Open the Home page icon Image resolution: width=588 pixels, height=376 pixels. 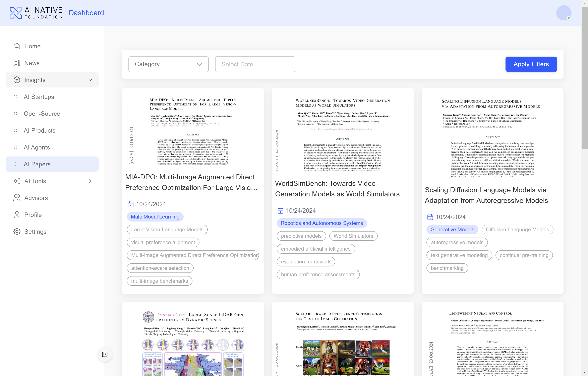17,46
